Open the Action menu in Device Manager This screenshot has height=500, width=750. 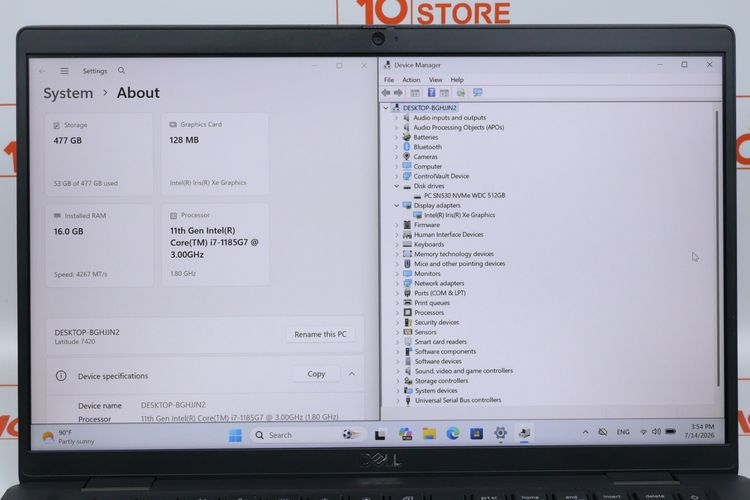click(x=411, y=80)
